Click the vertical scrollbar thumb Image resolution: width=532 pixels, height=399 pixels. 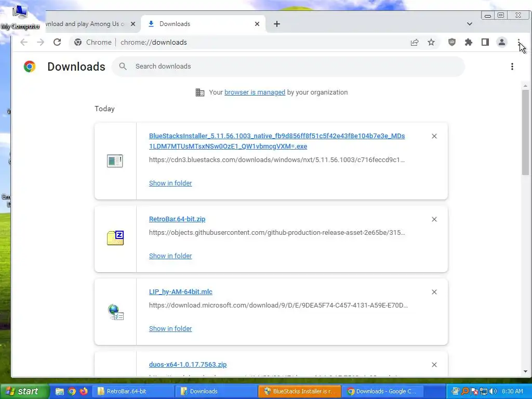pos(525,132)
